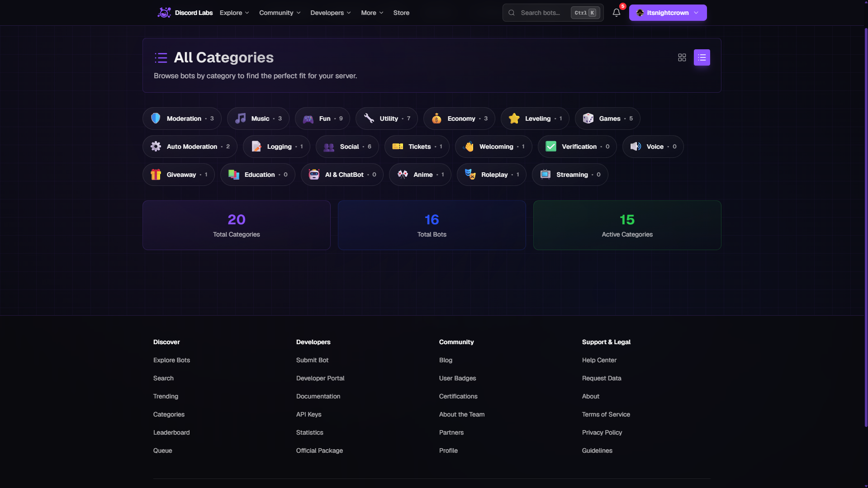Select the Logging notepad icon
Screen dimensions: 868x488
(x=256, y=147)
